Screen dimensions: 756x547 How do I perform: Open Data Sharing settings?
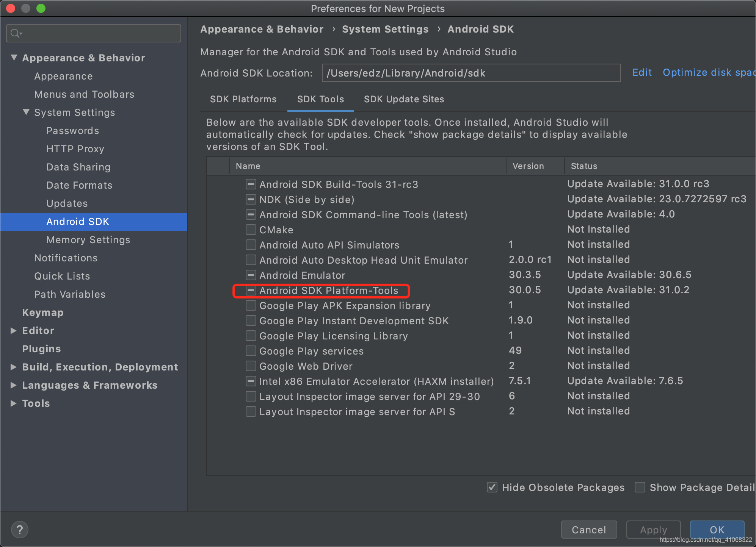click(x=78, y=167)
